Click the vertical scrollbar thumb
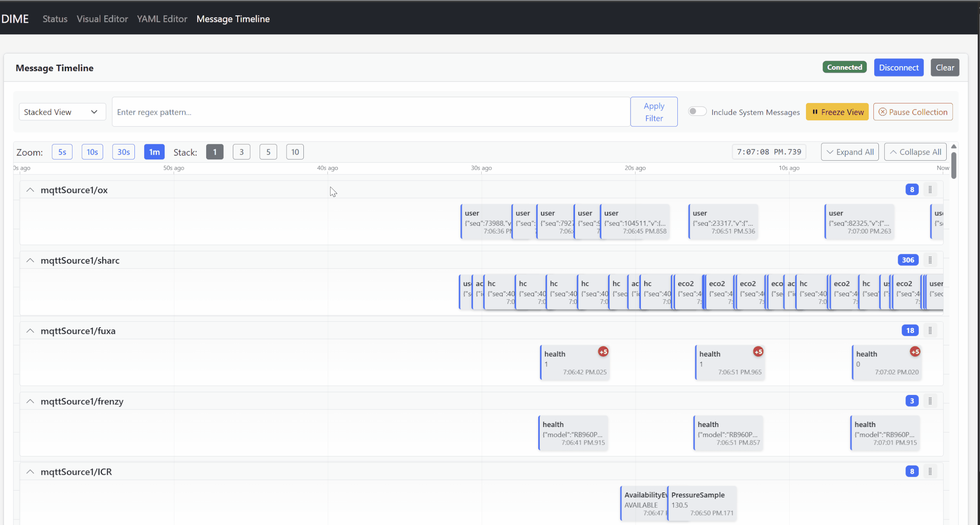The height and width of the screenshot is (525, 980). pyautogui.click(x=954, y=165)
